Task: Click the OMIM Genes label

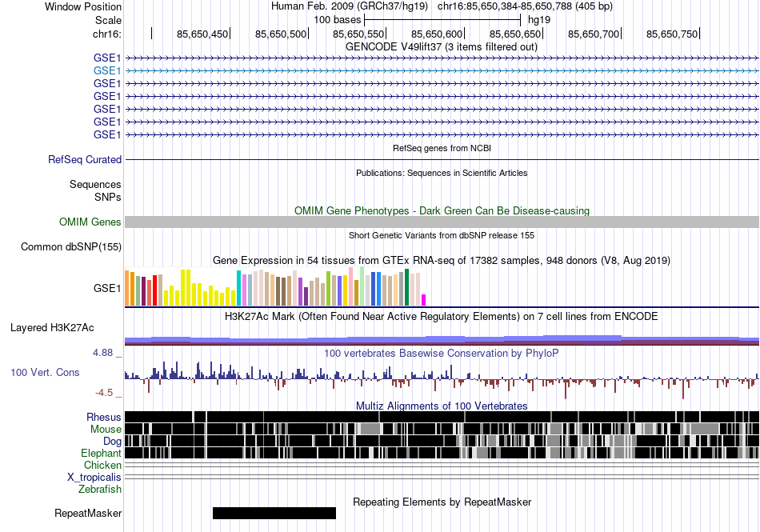Action: [x=90, y=222]
